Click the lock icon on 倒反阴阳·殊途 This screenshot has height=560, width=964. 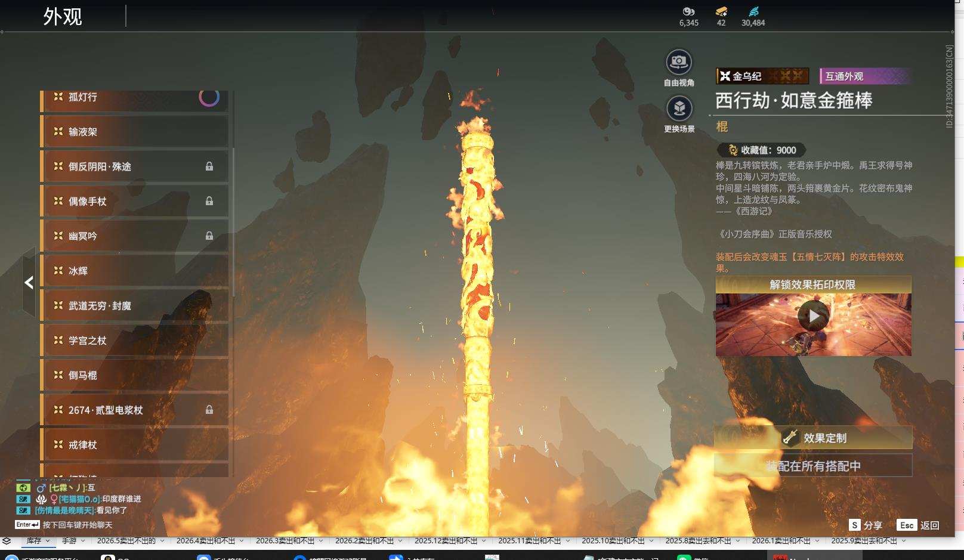click(209, 166)
